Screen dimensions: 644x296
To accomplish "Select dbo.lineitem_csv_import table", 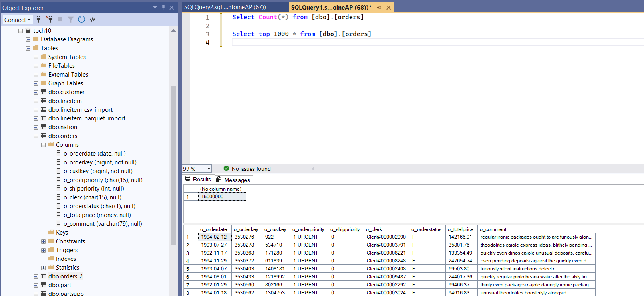I will (80, 110).
